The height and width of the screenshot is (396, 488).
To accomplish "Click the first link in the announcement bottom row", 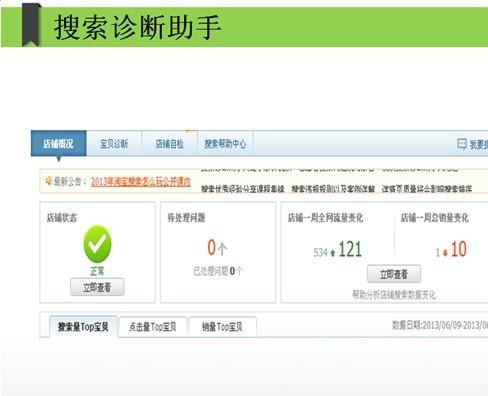I will pos(243,189).
